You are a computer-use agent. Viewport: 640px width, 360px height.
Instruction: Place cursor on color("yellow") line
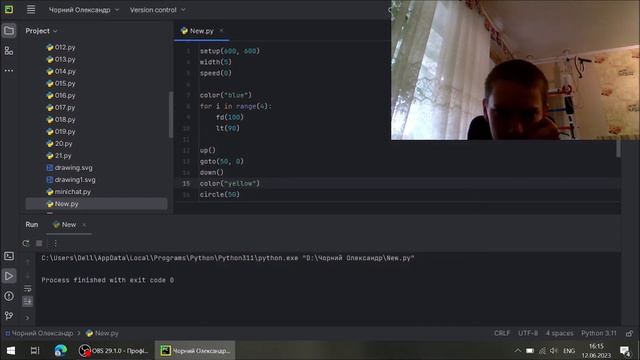pyautogui.click(x=229, y=184)
